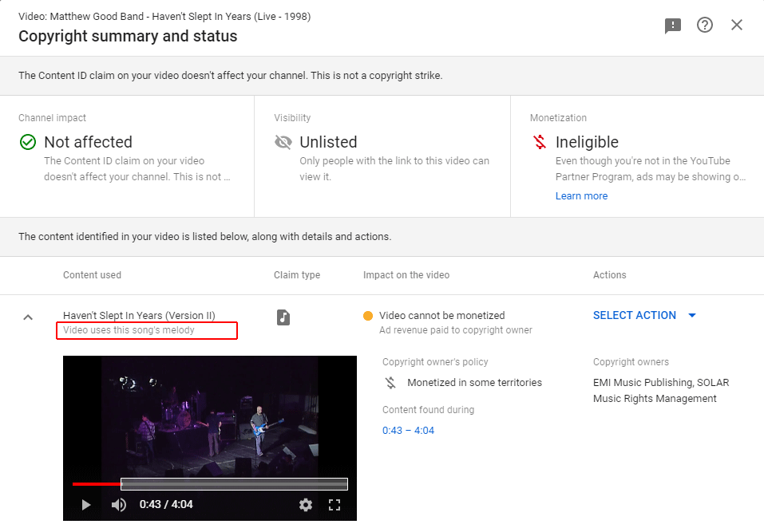Open the help question mark icon
Screen dimensions: 764x532
(705, 25)
